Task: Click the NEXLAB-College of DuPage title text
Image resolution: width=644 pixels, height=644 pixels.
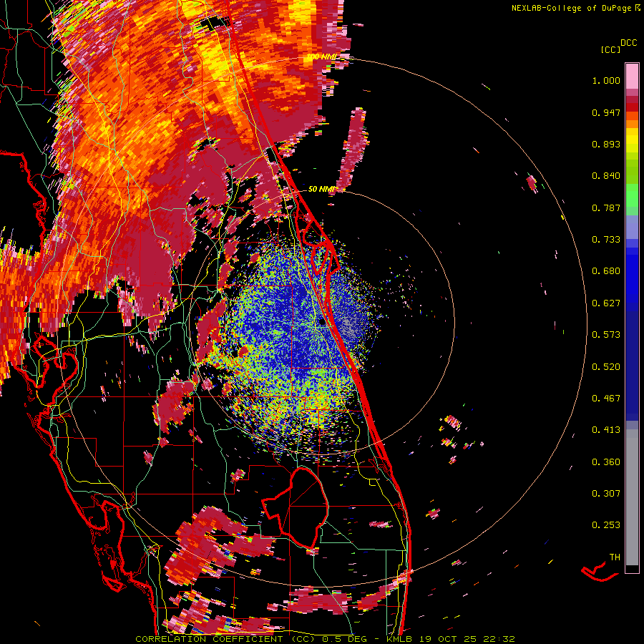Action: coord(572,8)
